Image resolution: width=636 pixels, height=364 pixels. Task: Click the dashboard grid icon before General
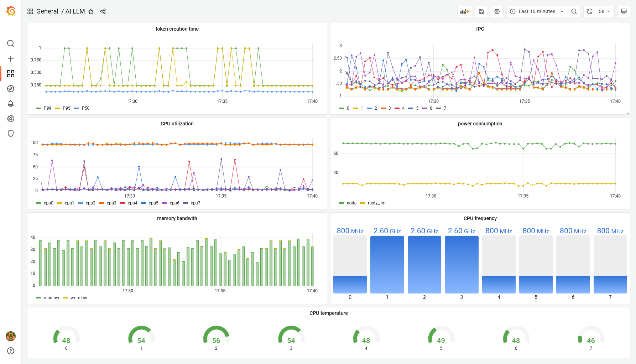pos(30,11)
